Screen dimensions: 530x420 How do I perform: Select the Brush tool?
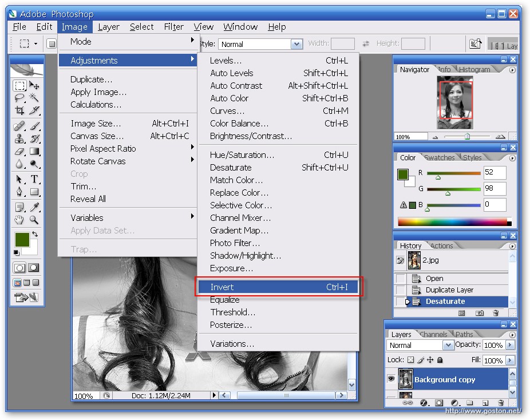coord(34,126)
